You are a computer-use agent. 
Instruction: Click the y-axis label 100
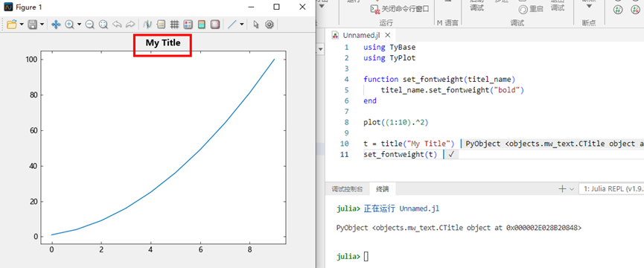point(32,60)
